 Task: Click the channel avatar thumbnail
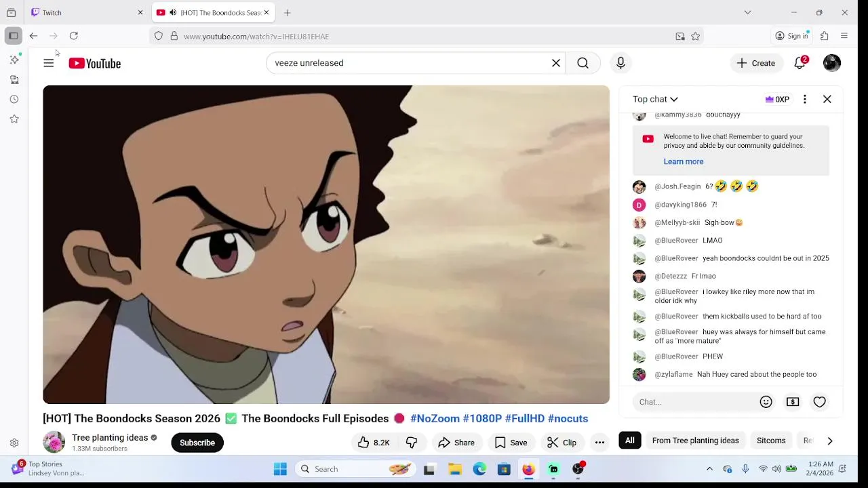click(54, 443)
